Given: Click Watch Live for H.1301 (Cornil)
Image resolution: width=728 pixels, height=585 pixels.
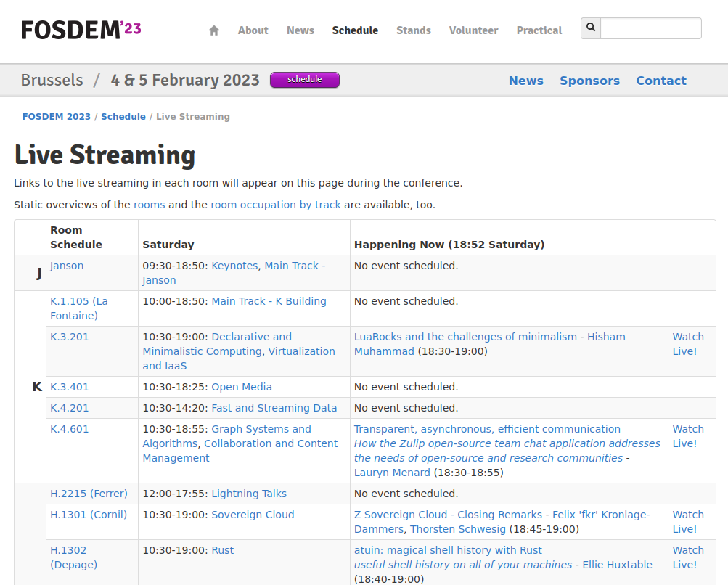Looking at the screenshot, I should 688,522.
